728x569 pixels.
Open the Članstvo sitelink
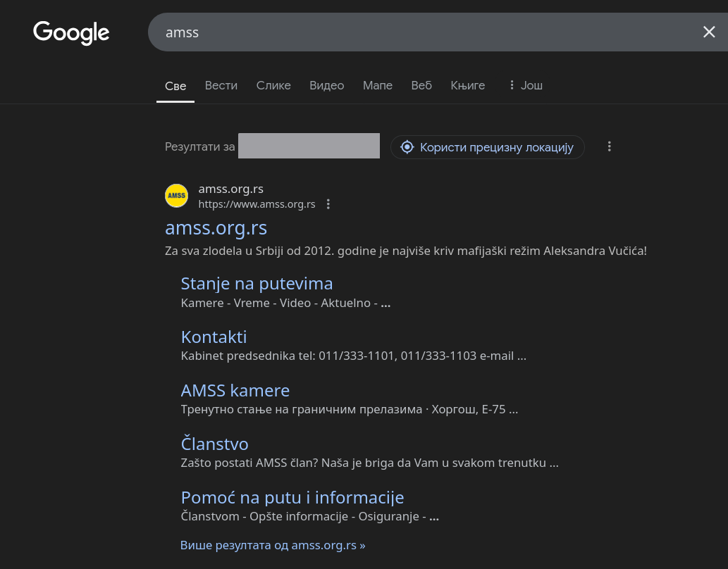coord(214,444)
